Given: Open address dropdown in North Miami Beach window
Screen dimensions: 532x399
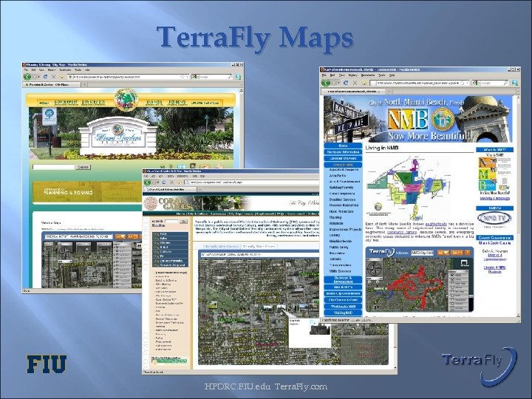Looking at the screenshot, I should [467, 83].
